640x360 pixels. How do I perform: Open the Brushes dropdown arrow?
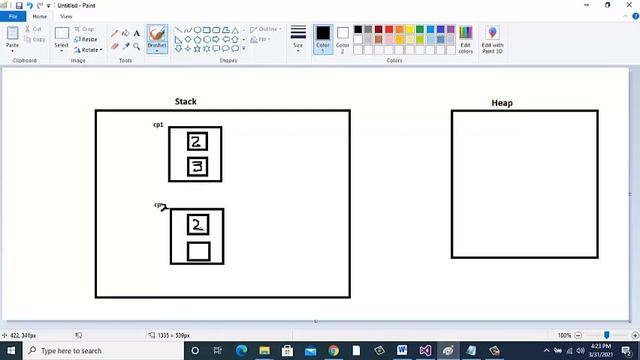[x=157, y=51]
